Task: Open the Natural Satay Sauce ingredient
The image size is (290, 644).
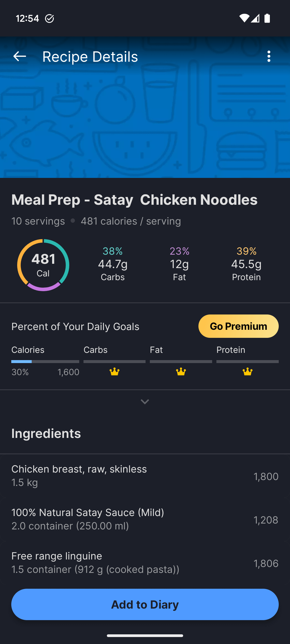Action: click(x=145, y=519)
